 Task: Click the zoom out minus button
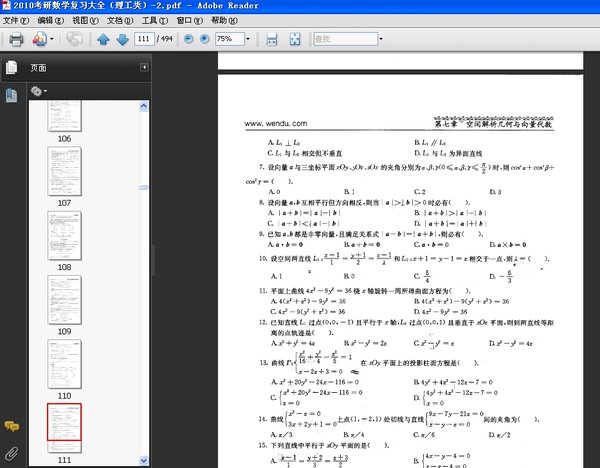pyautogui.click(x=188, y=39)
